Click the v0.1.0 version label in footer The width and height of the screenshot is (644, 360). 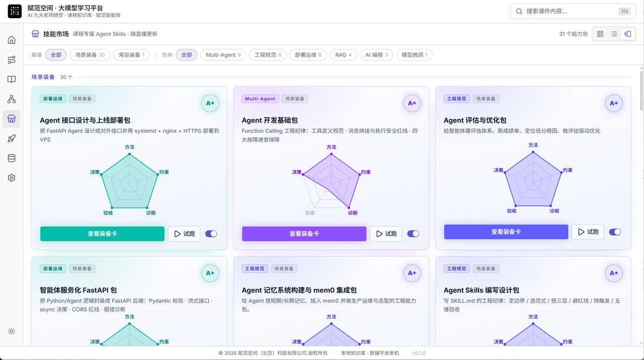419,353
